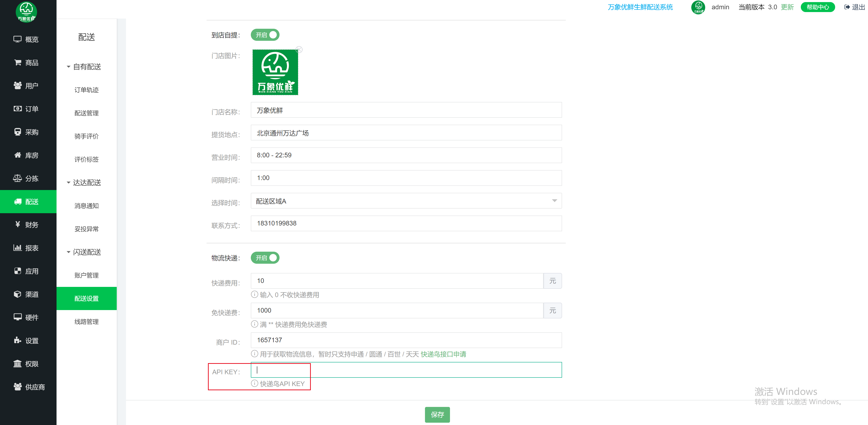Go to 配送管理 submenu item

point(87,113)
